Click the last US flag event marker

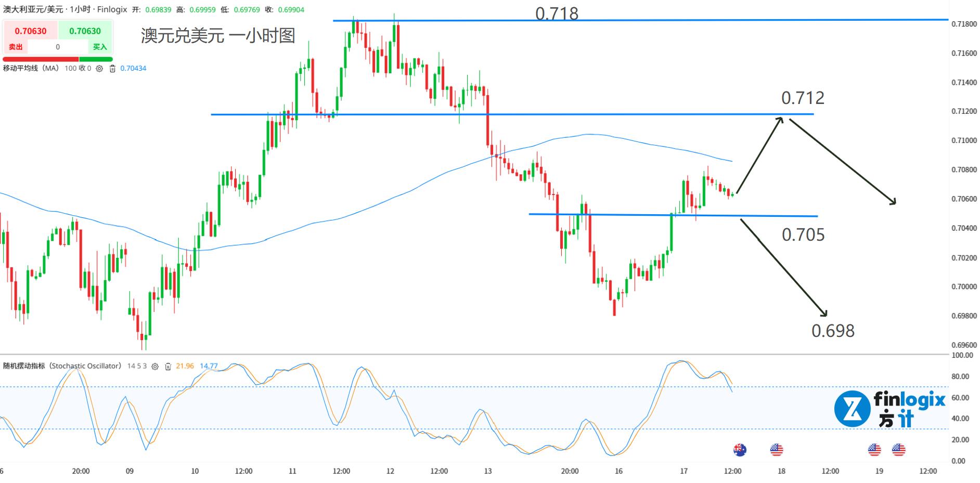[898, 450]
